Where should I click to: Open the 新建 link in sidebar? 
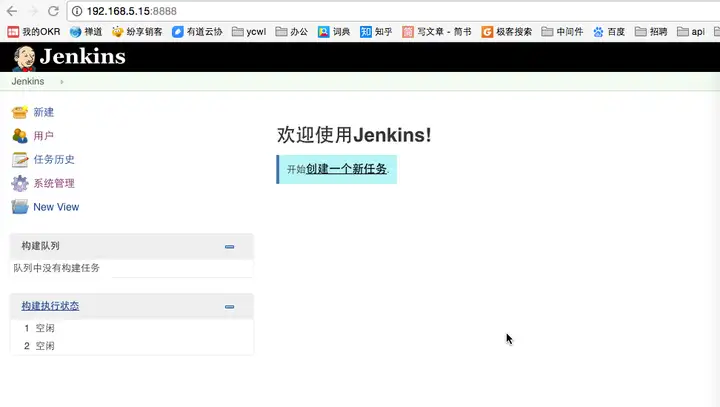point(44,112)
